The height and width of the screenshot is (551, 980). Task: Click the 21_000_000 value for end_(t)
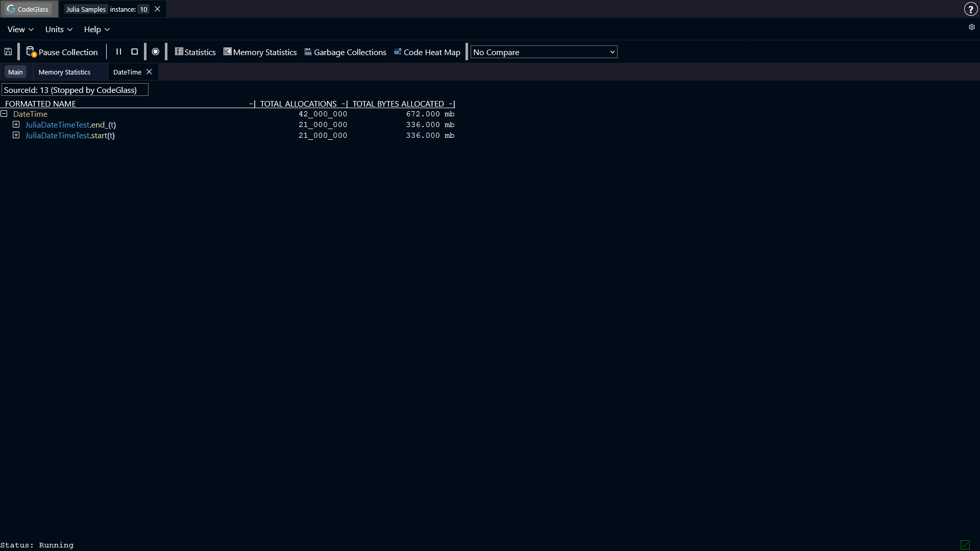pyautogui.click(x=323, y=124)
